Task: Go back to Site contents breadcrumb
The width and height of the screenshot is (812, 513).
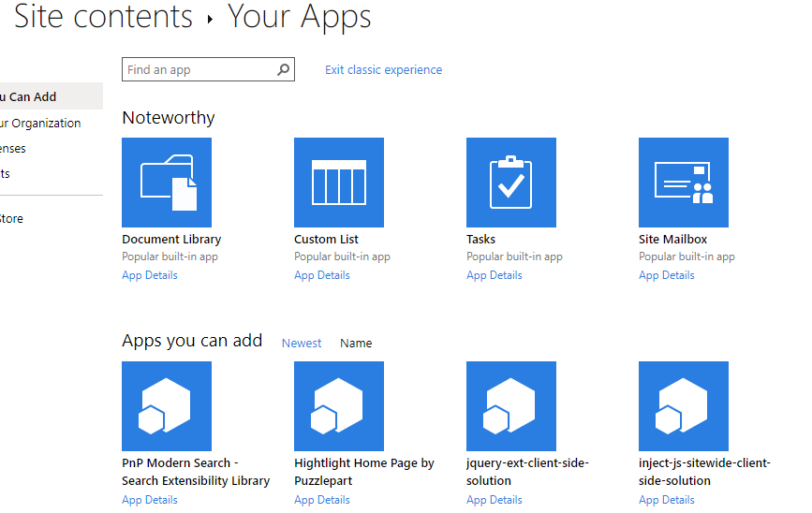Action: (x=103, y=17)
